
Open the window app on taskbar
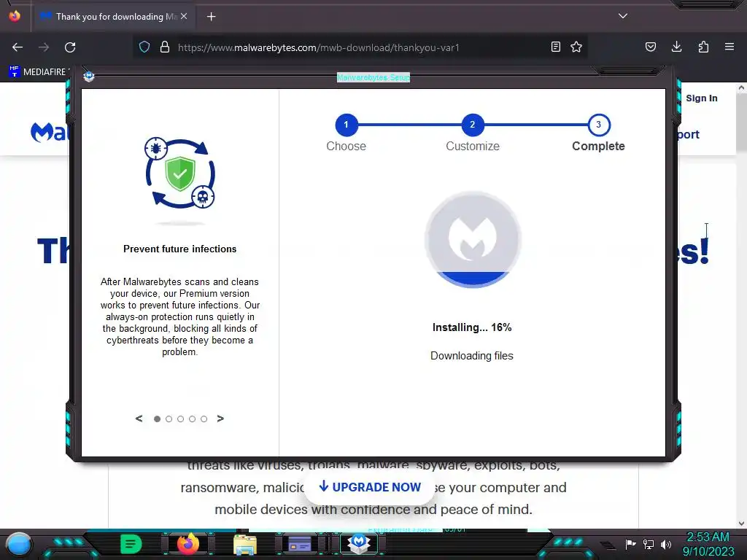[300, 544]
